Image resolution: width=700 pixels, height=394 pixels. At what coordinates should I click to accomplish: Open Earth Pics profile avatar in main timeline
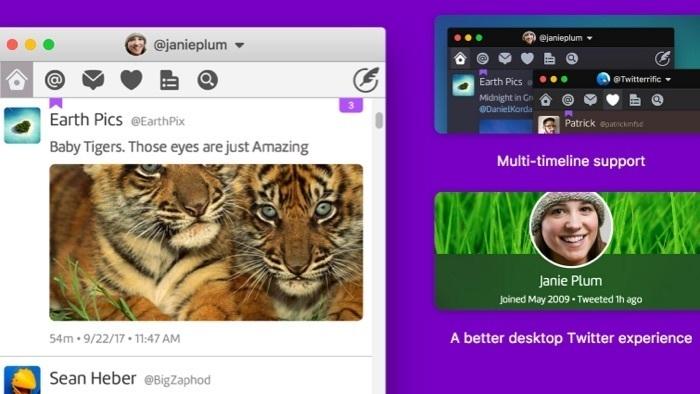(x=22, y=125)
